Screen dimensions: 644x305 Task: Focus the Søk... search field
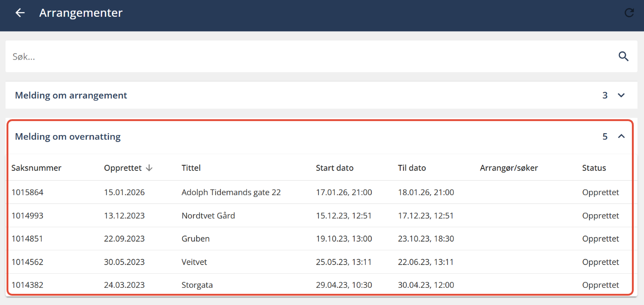coord(321,56)
